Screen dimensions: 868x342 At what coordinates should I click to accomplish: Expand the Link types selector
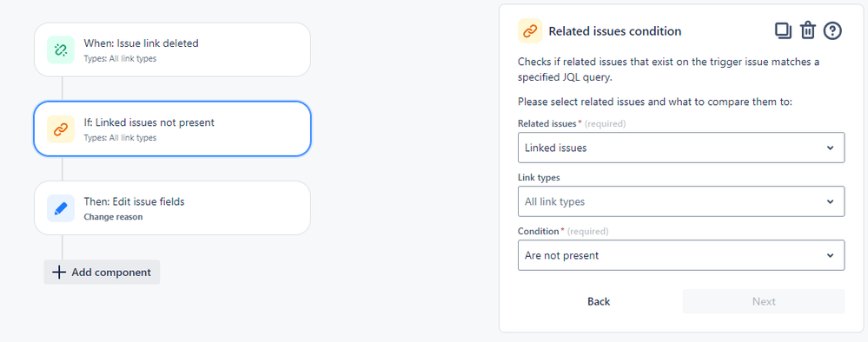click(681, 201)
